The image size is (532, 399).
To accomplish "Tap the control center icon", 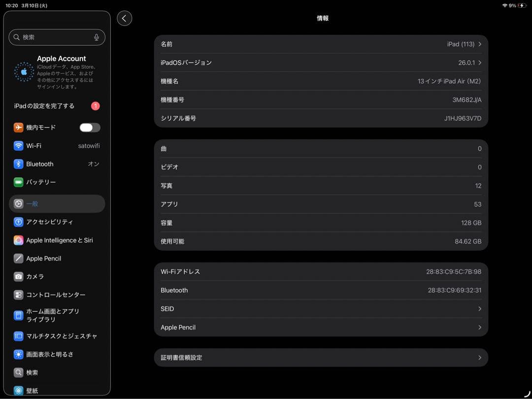I will tap(18, 295).
